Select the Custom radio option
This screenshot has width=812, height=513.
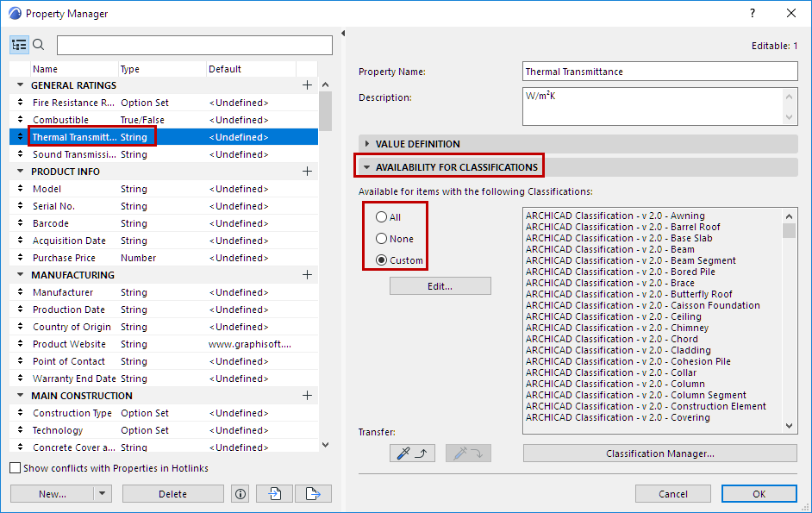click(x=381, y=260)
